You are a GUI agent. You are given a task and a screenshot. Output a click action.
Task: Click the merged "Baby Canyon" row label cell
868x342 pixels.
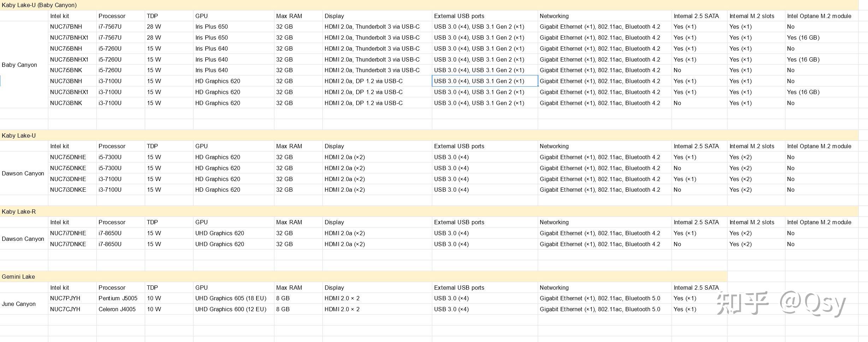pos(19,65)
